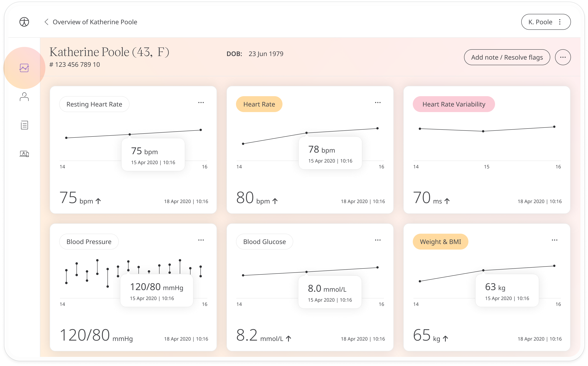Select the imaging/gallery icon in sidebar
The width and height of the screenshot is (588, 366).
(x=24, y=153)
